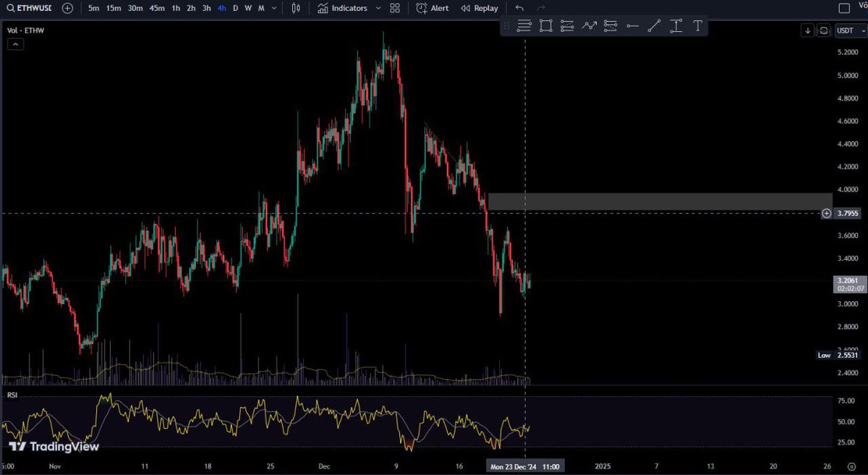Select the vertical price range measure tool

(x=676, y=26)
